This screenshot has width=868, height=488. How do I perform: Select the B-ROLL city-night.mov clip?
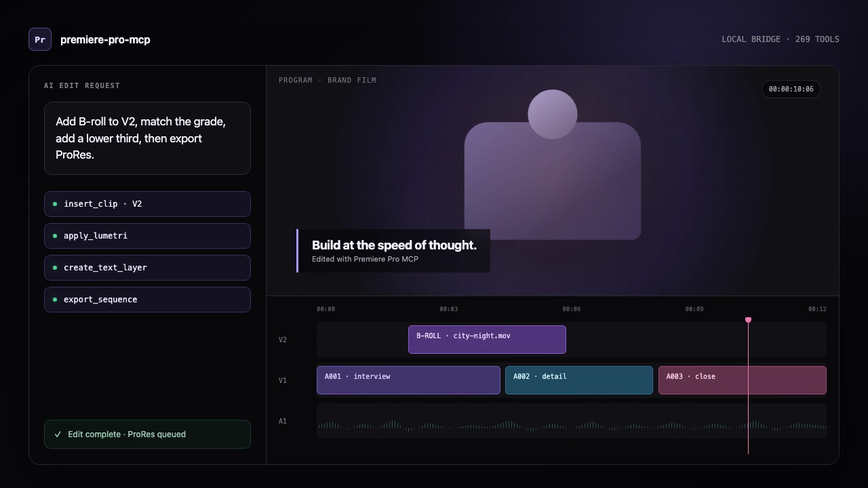pos(487,340)
